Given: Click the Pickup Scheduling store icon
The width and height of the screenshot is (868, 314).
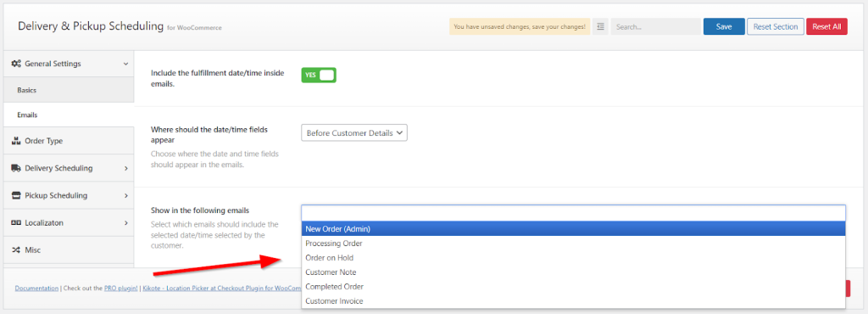Looking at the screenshot, I should click(x=16, y=195).
